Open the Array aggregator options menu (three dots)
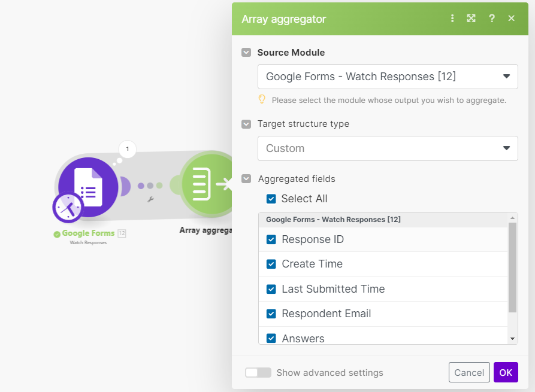Screen dimensions: 535x392 tap(452, 19)
